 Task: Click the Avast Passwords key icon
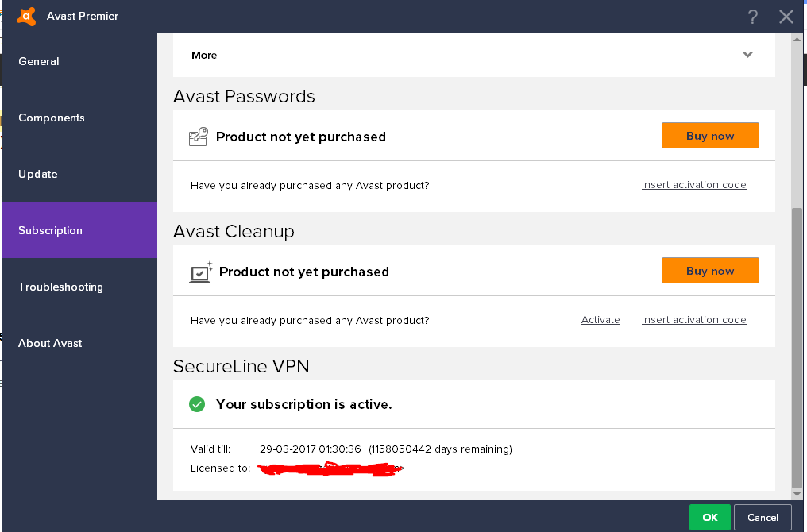pos(198,137)
